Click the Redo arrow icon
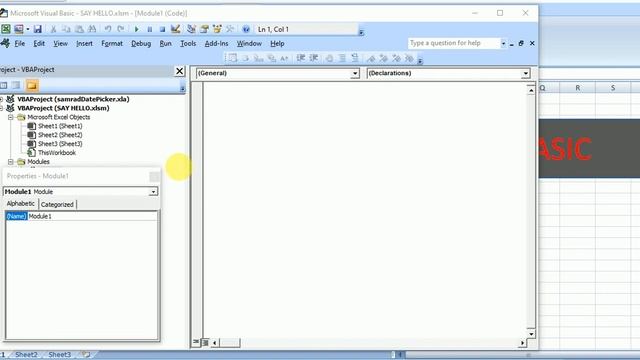This screenshot has height=360, width=640. point(121,29)
